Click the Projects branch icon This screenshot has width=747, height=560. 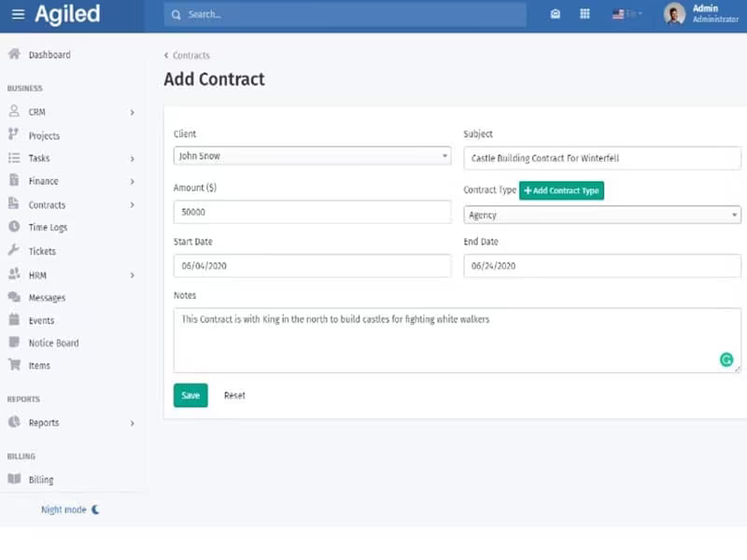coord(13,134)
